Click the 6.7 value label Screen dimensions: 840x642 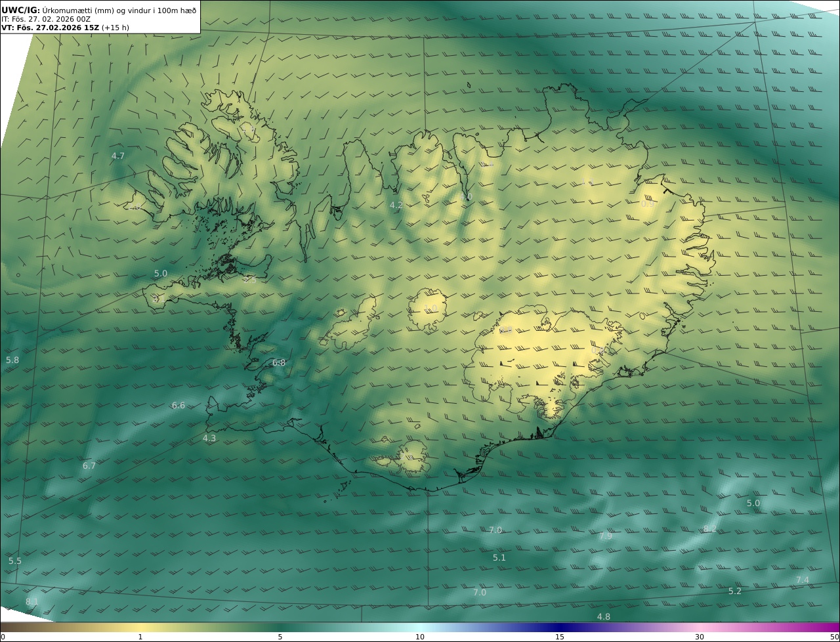tap(89, 466)
